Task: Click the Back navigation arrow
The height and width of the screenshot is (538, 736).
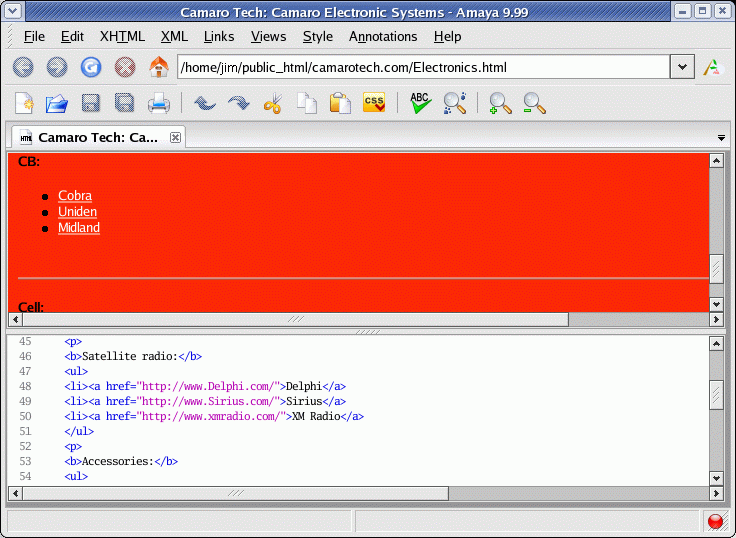Action: pyautogui.click(x=23, y=67)
